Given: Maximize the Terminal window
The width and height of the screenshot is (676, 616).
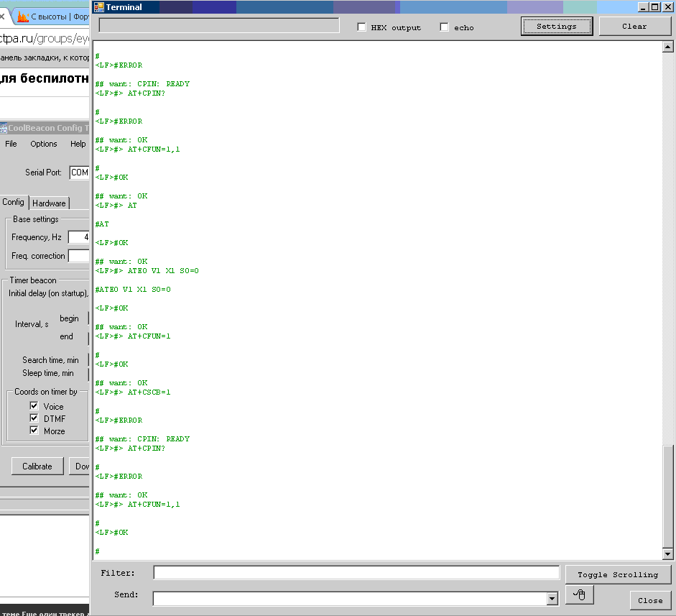Looking at the screenshot, I should pos(654,7).
